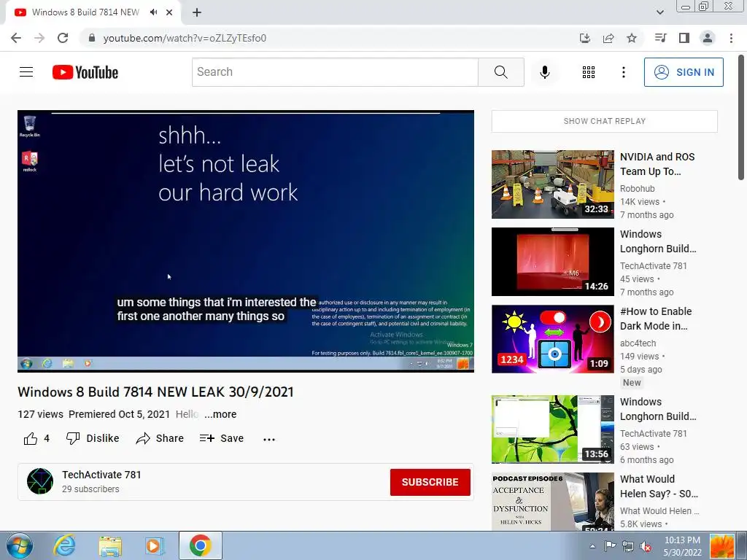Reload the page in Chrome
This screenshot has width=747, height=560.
coord(63,38)
